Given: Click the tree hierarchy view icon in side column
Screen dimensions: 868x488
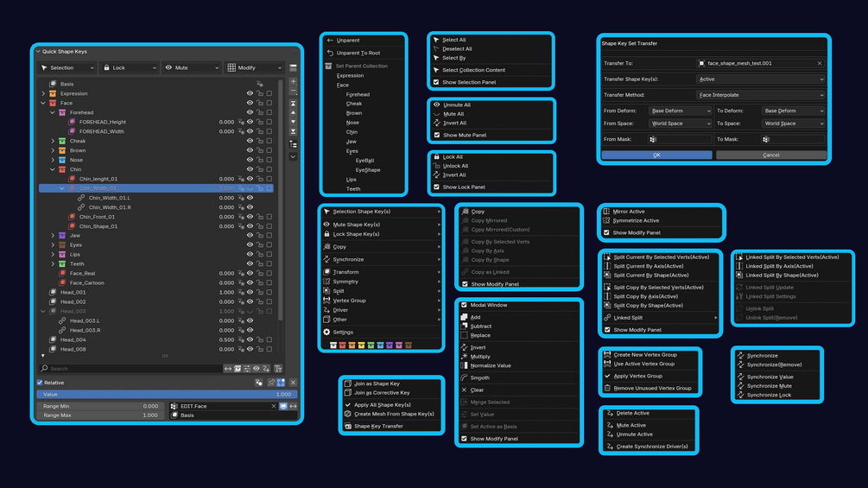Looking at the screenshot, I should click(x=293, y=144).
